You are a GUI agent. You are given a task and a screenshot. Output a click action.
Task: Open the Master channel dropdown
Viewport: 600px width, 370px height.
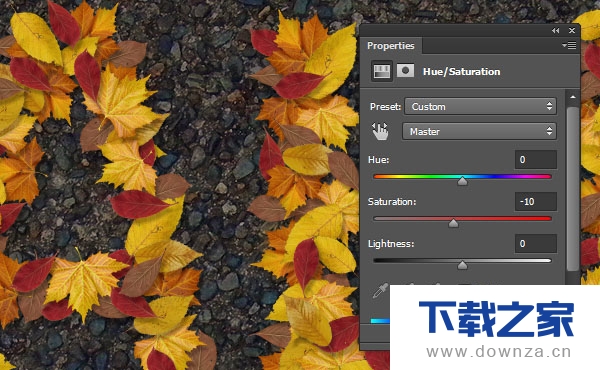[x=479, y=132]
